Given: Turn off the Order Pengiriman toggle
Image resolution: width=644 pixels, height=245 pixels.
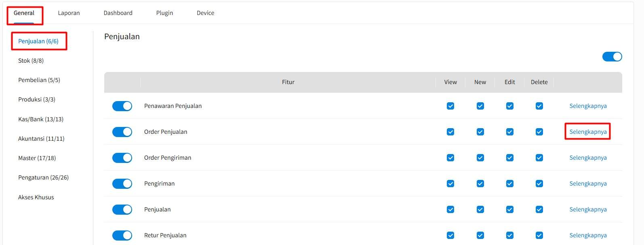Looking at the screenshot, I should pyautogui.click(x=122, y=158).
